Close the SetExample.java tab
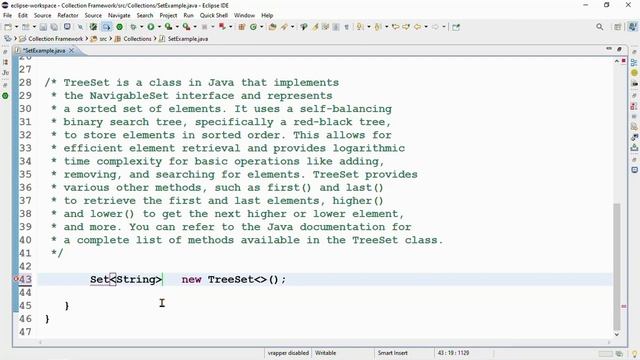The image size is (640, 360). pos(71,51)
